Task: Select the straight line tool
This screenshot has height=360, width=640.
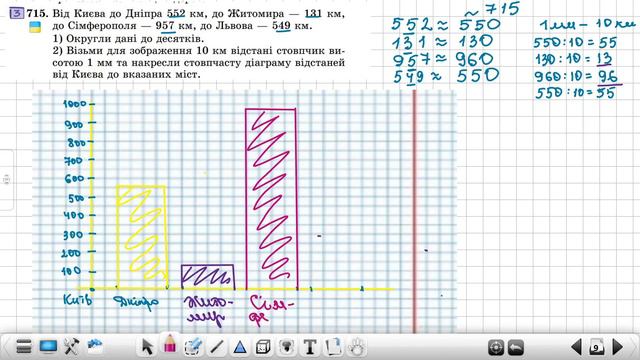Action: tap(217, 347)
